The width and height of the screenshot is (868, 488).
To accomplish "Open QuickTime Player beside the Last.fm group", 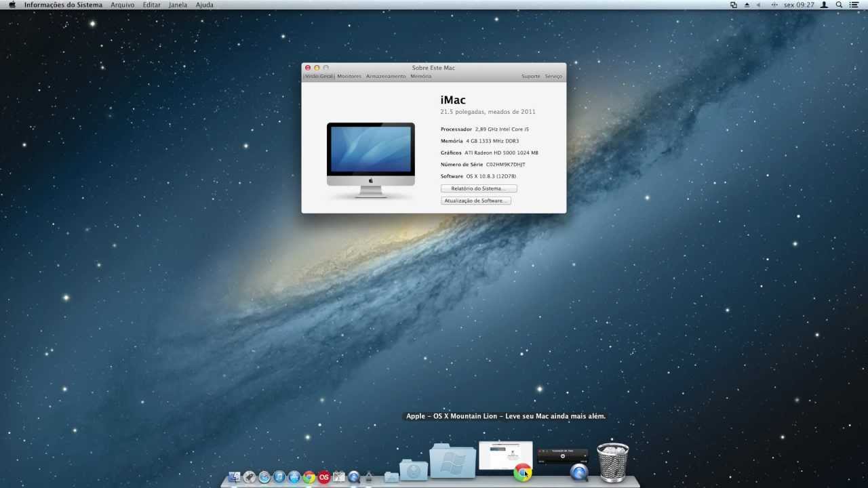I will (354, 477).
